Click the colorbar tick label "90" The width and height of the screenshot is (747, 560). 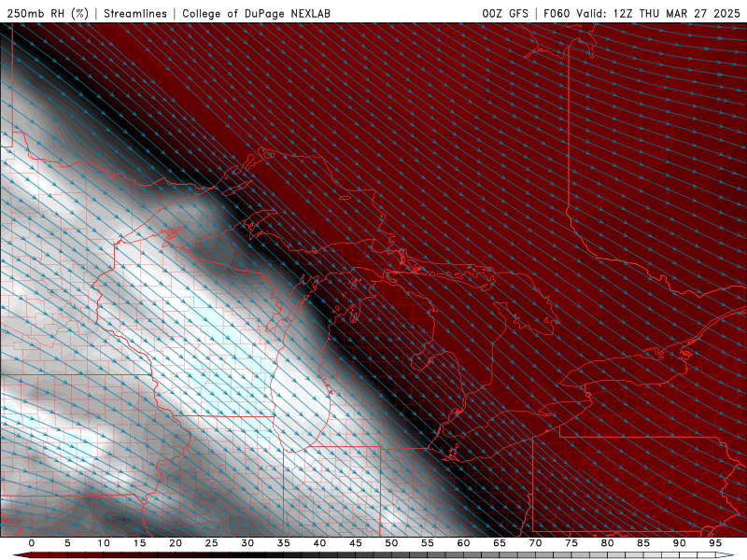coord(679,543)
